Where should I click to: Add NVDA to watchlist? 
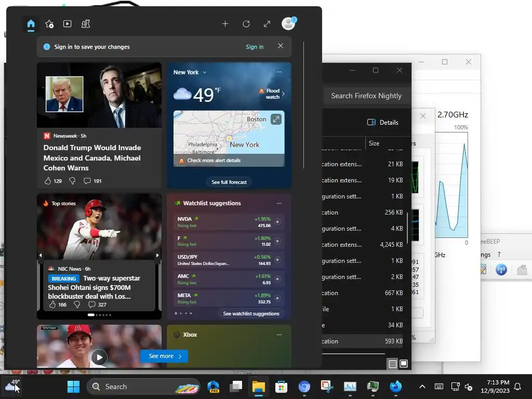click(277, 222)
